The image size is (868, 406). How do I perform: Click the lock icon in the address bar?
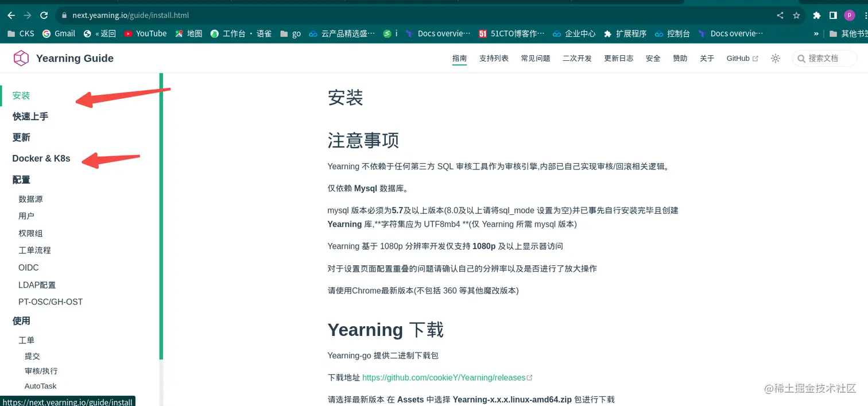coord(64,16)
